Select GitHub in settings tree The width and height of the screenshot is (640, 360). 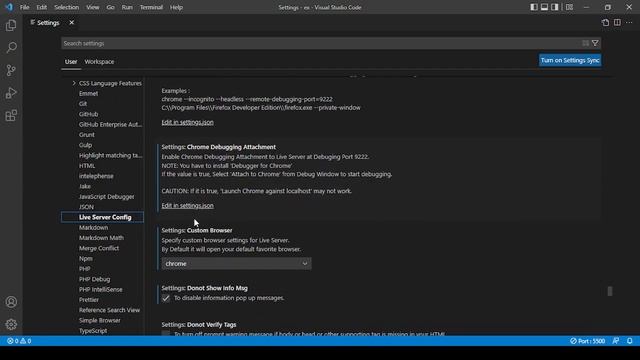[x=89, y=114]
